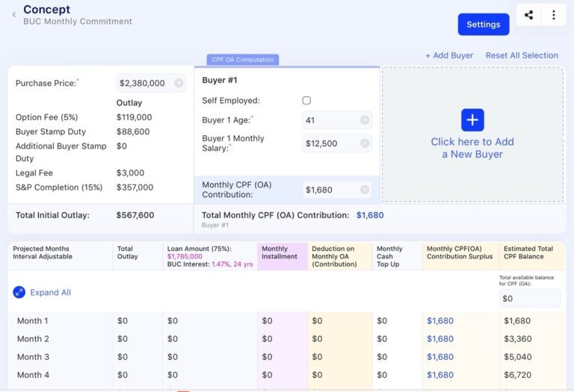Click the BUC Interest 1.47%, 24 yrs value
This screenshot has width=574, height=392.
click(x=232, y=264)
